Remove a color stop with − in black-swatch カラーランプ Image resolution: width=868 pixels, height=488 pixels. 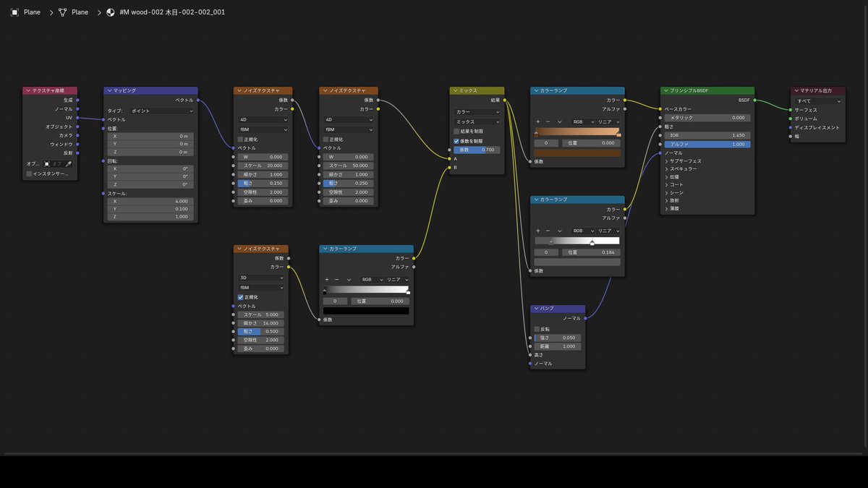pyautogui.click(x=336, y=279)
